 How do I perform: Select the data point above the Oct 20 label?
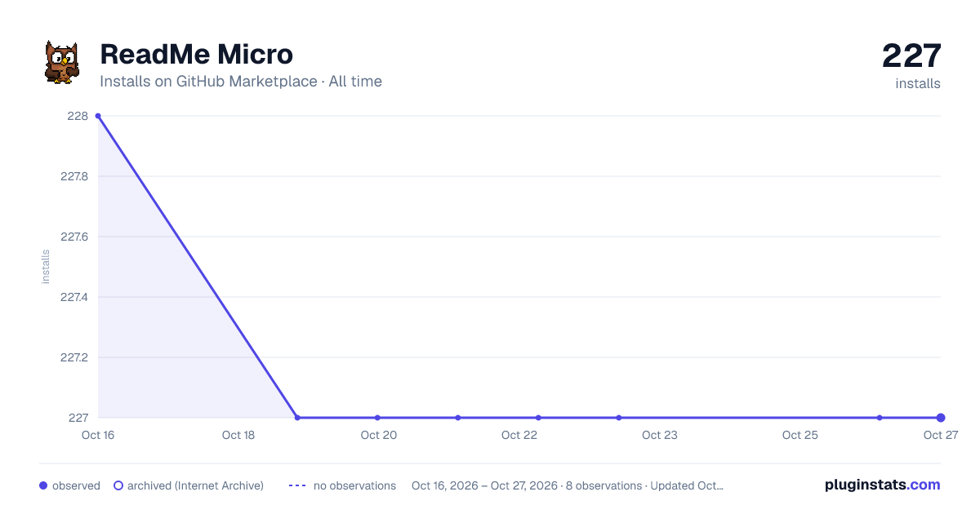(377, 418)
